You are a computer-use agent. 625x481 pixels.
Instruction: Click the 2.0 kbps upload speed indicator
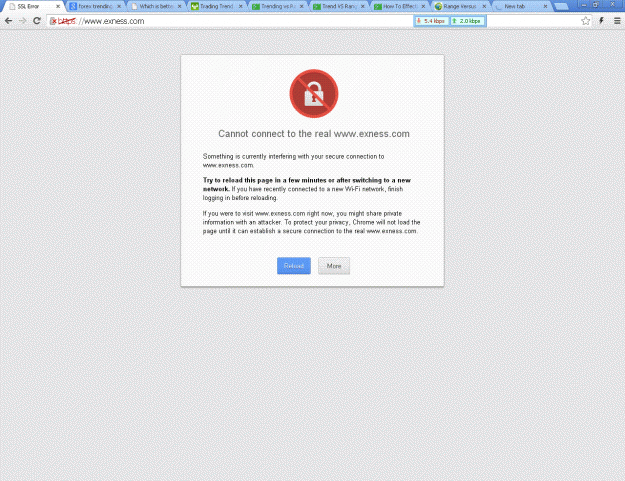pos(468,21)
